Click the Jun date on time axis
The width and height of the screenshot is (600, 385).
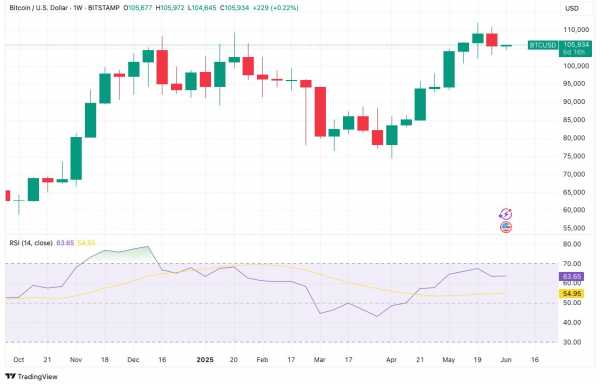[506, 360]
